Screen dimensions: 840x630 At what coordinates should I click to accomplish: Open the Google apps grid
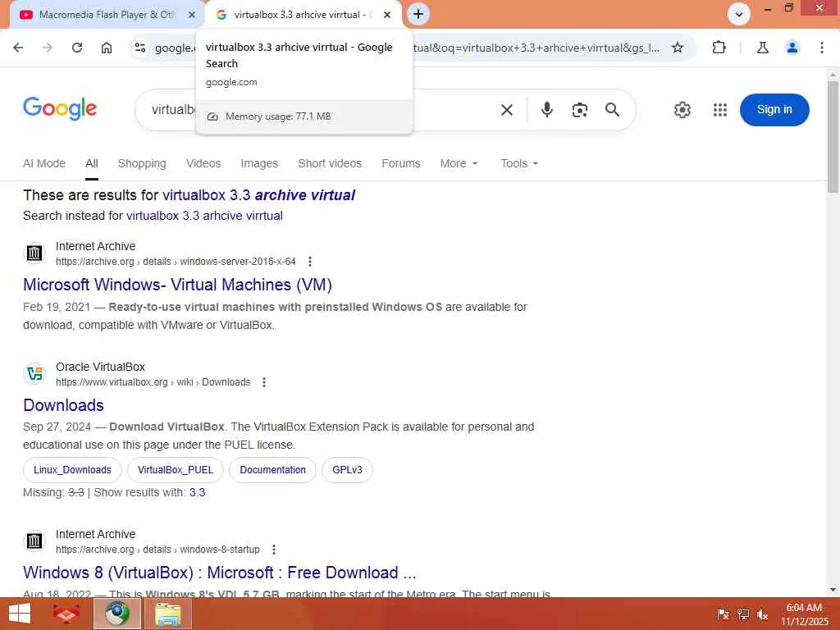click(x=720, y=110)
